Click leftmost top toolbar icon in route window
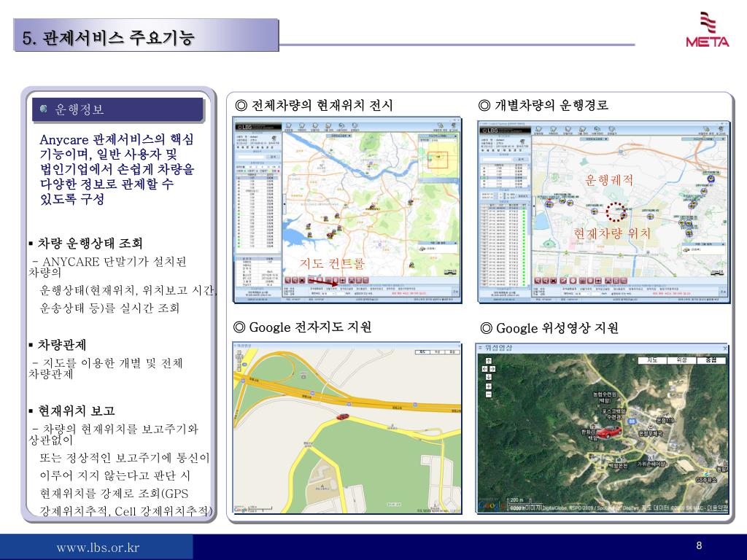The height and width of the screenshot is (560, 747). (539, 130)
